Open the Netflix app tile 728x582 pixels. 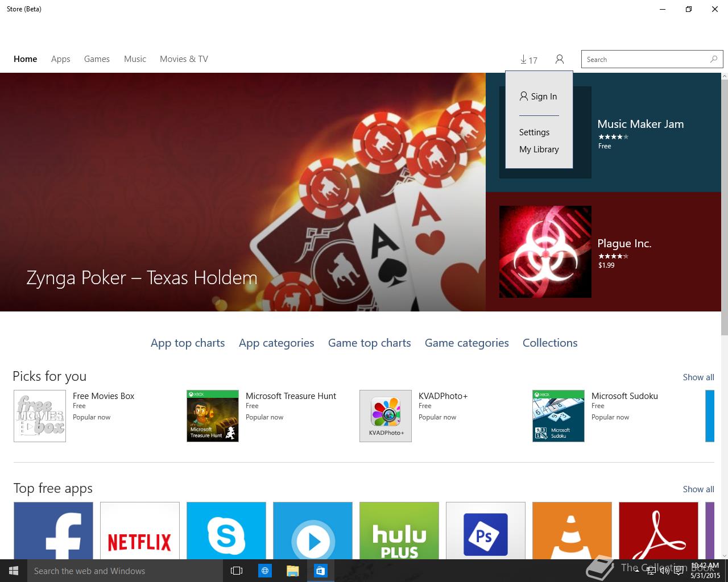coord(140,530)
